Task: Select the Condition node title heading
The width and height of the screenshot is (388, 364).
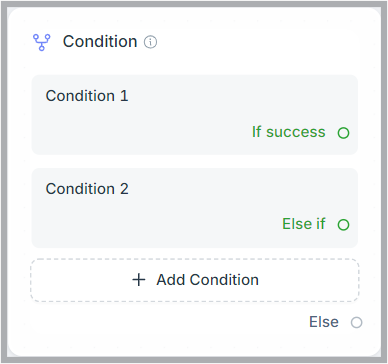Action: point(100,42)
